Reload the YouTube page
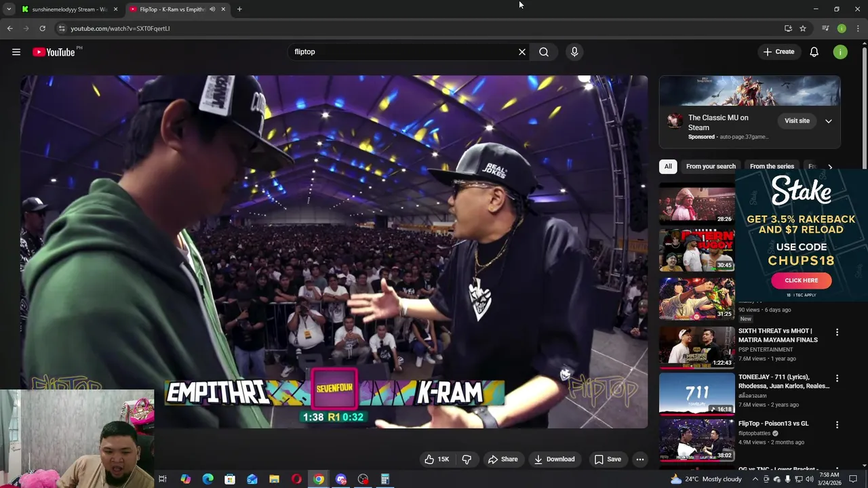Image resolution: width=868 pixels, height=488 pixels. pos(42,28)
